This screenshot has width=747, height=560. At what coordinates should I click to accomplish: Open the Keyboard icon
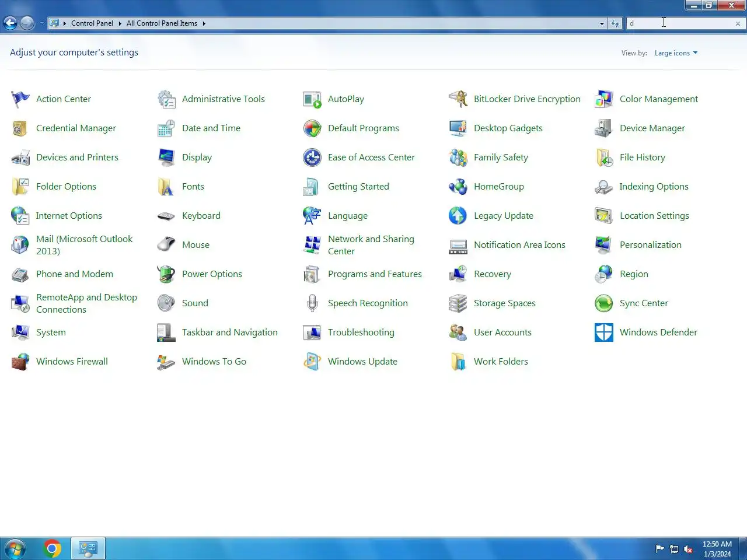click(x=166, y=216)
